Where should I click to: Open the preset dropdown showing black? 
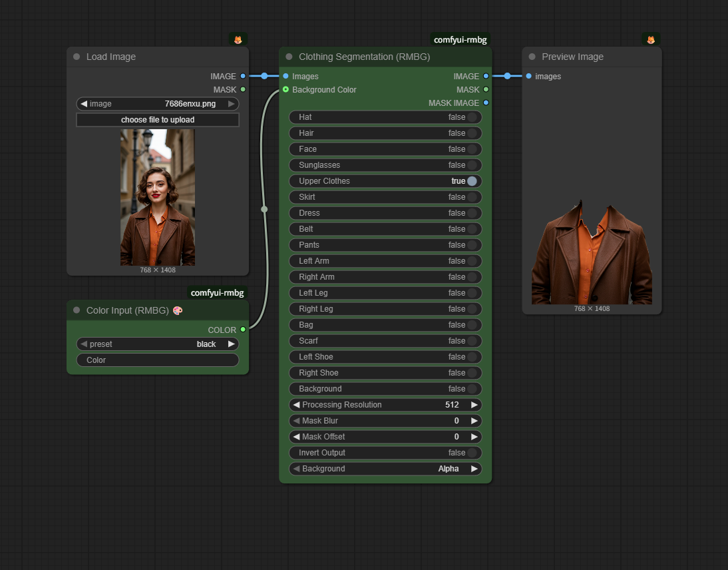pos(158,344)
